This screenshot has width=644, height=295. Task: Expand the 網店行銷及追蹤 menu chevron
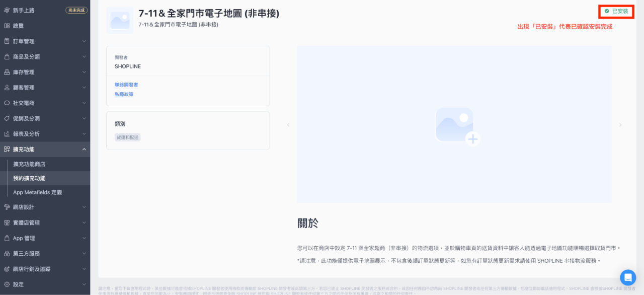click(x=84, y=269)
